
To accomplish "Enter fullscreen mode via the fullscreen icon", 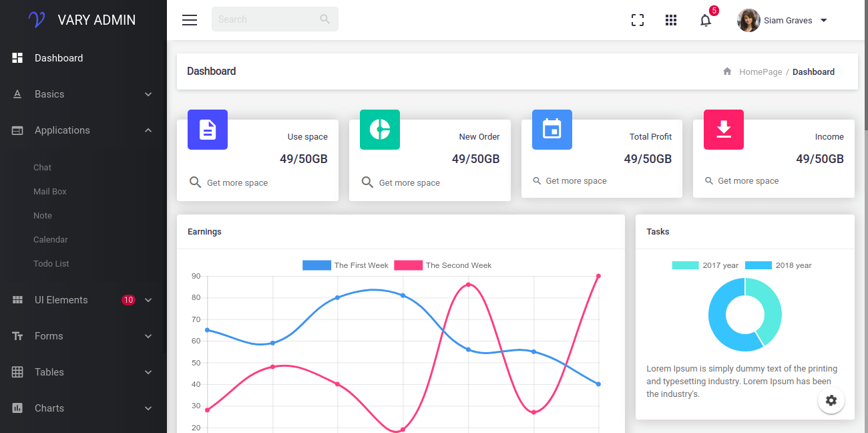I will coord(638,20).
